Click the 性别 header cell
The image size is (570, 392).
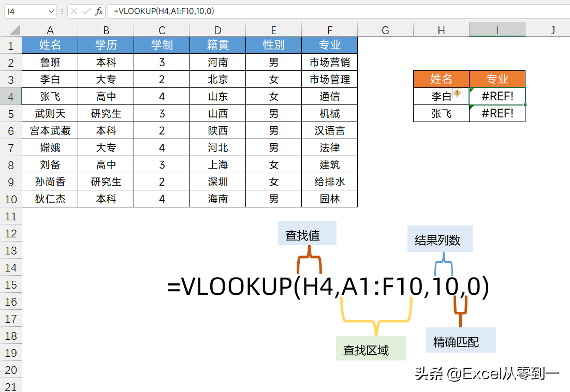pyautogui.click(x=274, y=45)
